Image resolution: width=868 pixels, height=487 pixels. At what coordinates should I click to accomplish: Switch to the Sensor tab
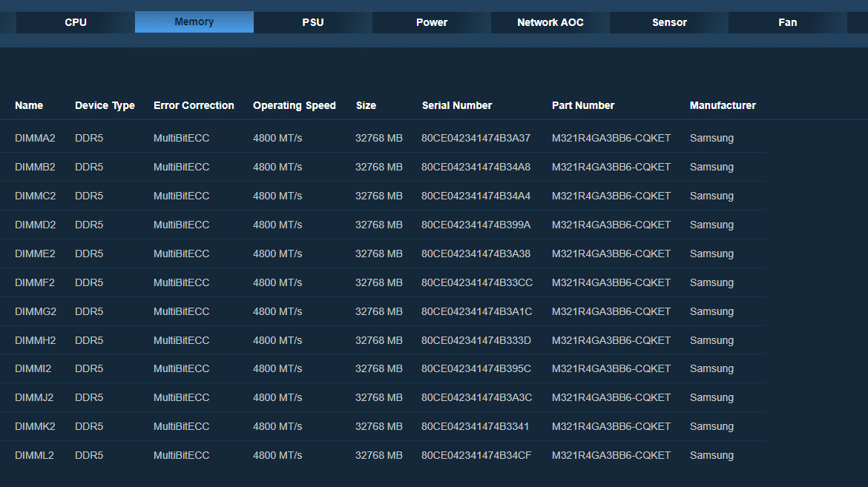[669, 22]
